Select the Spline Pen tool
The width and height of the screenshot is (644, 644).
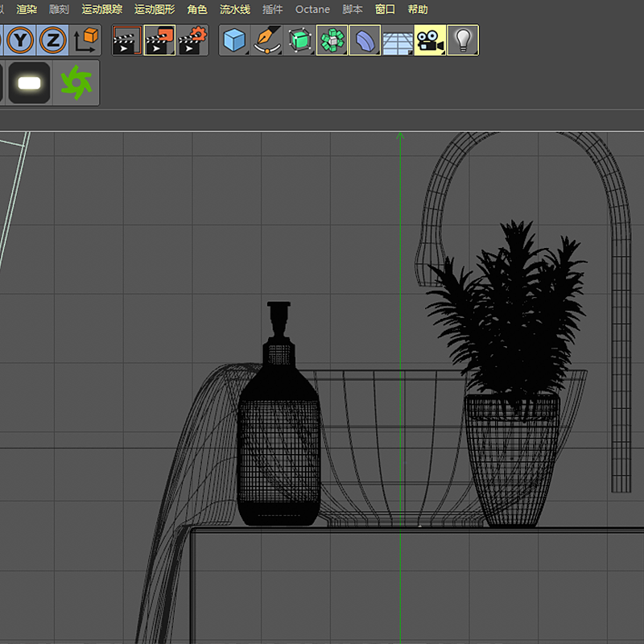point(267,39)
